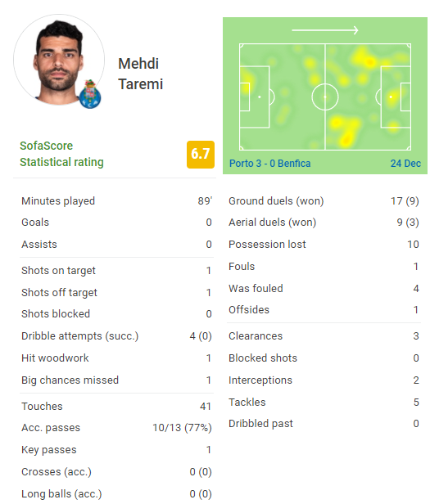Select the Touches stat row
Screen dimensions: 439x504
click(116, 407)
